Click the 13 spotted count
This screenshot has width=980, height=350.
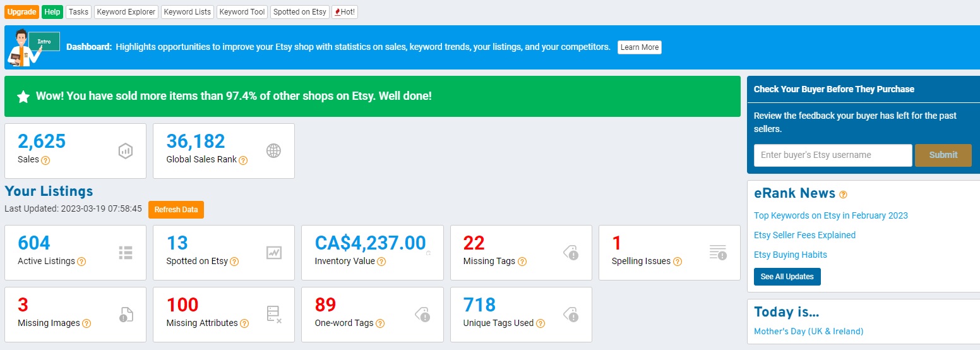point(177,243)
